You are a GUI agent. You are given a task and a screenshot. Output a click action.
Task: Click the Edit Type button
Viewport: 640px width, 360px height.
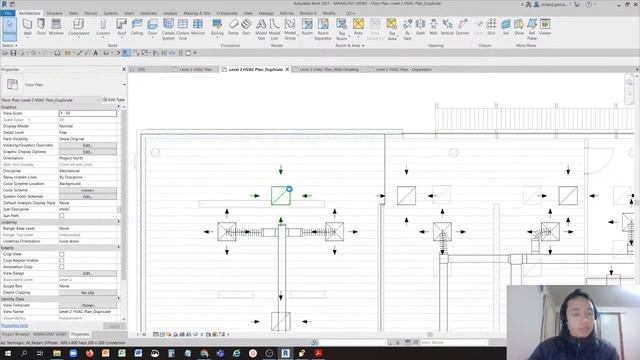pos(114,100)
